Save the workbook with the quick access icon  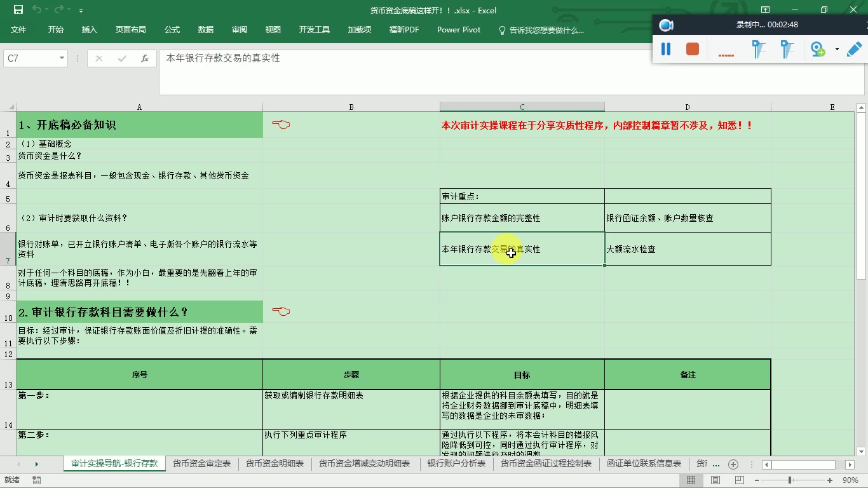click(18, 10)
